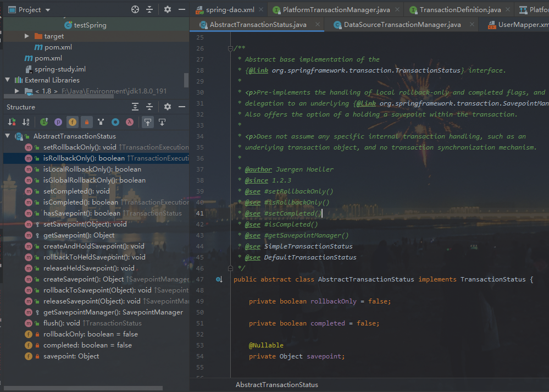
Task: Select spring-study.iml file
Action: pyautogui.click(x=60, y=69)
